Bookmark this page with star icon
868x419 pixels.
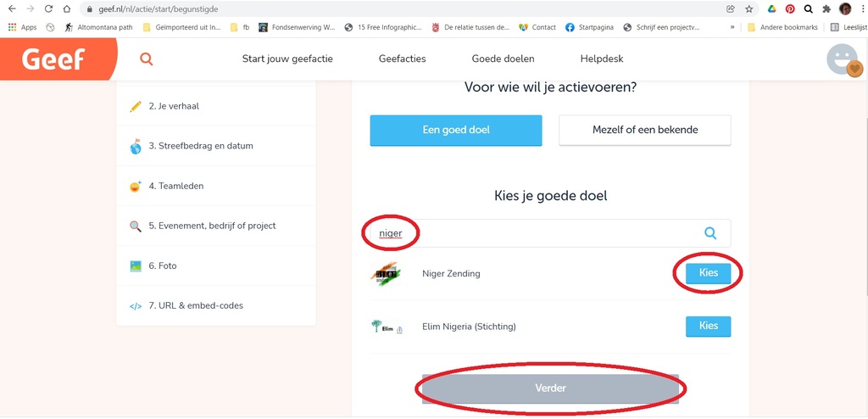pos(749,9)
